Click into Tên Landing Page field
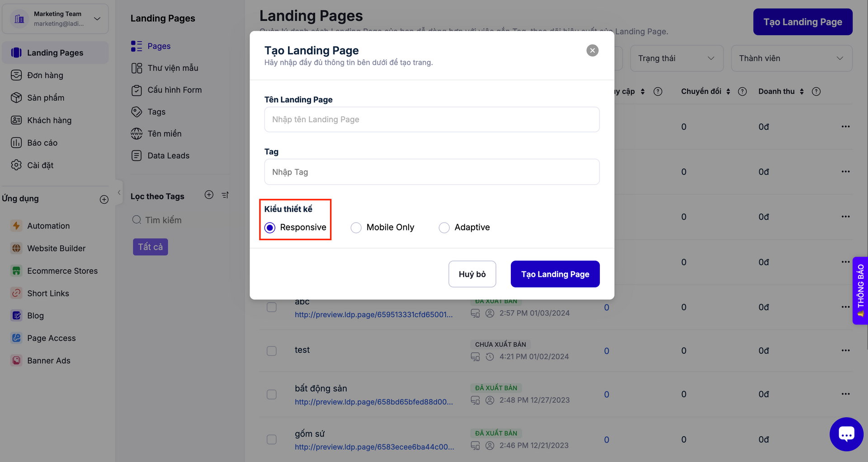 click(432, 119)
